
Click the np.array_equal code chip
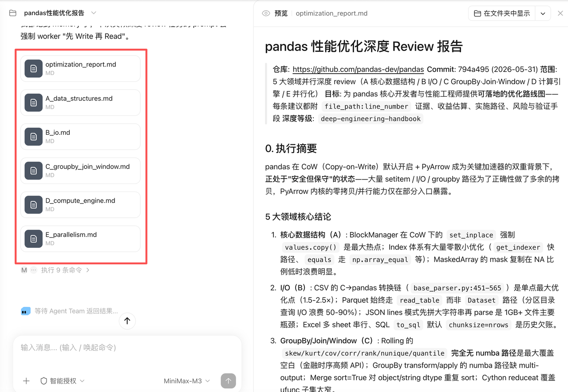pos(380,260)
